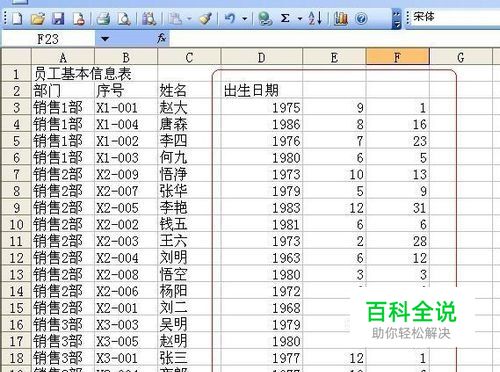Click the Undo arrow icon
This screenshot has width=500, height=372.
[x=230, y=18]
